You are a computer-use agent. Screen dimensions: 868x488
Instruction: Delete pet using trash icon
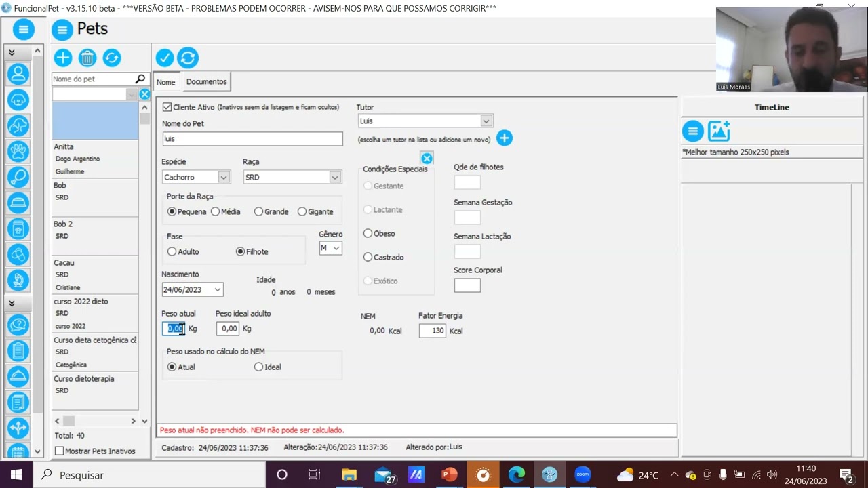(x=87, y=58)
